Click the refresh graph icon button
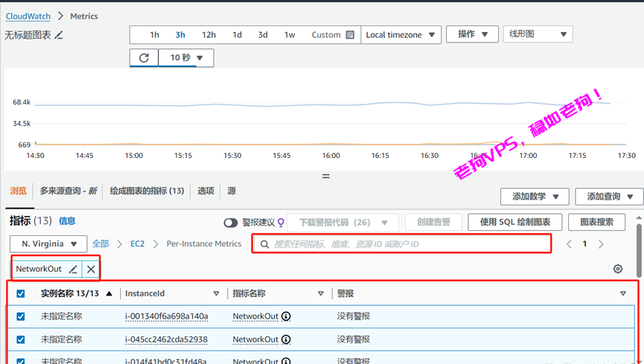The height and width of the screenshot is (364, 644). coord(144,58)
